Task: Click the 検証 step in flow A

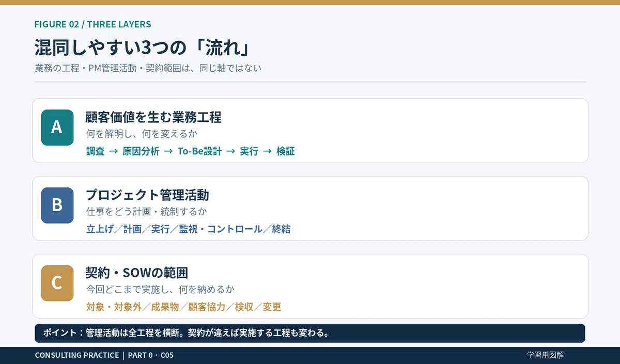Action: (x=286, y=151)
